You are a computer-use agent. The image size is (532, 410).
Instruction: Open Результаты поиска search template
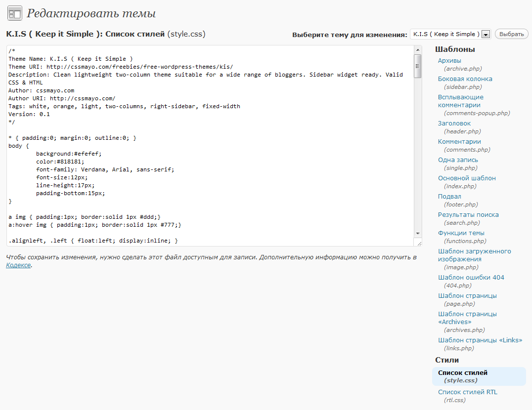coord(468,215)
